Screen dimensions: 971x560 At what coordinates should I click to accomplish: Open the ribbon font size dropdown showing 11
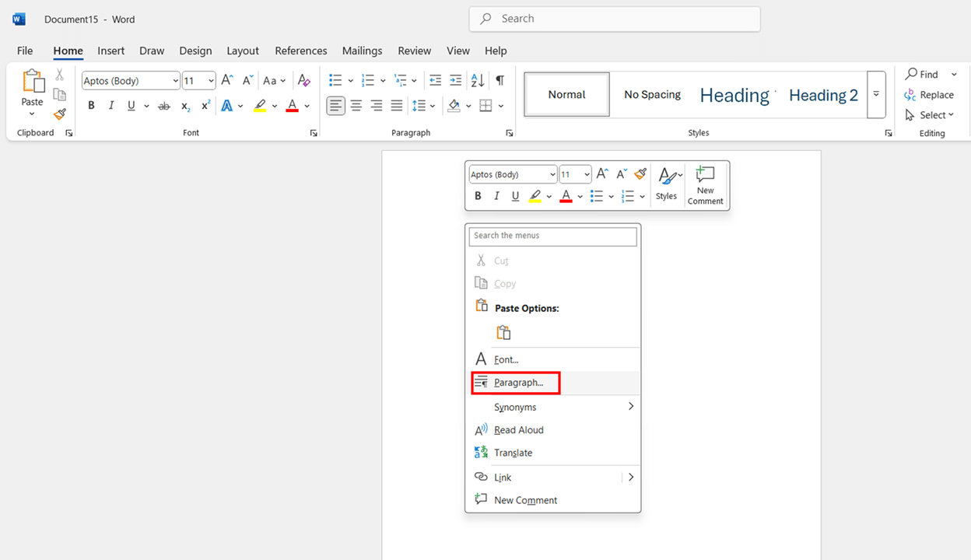(211, 80)
